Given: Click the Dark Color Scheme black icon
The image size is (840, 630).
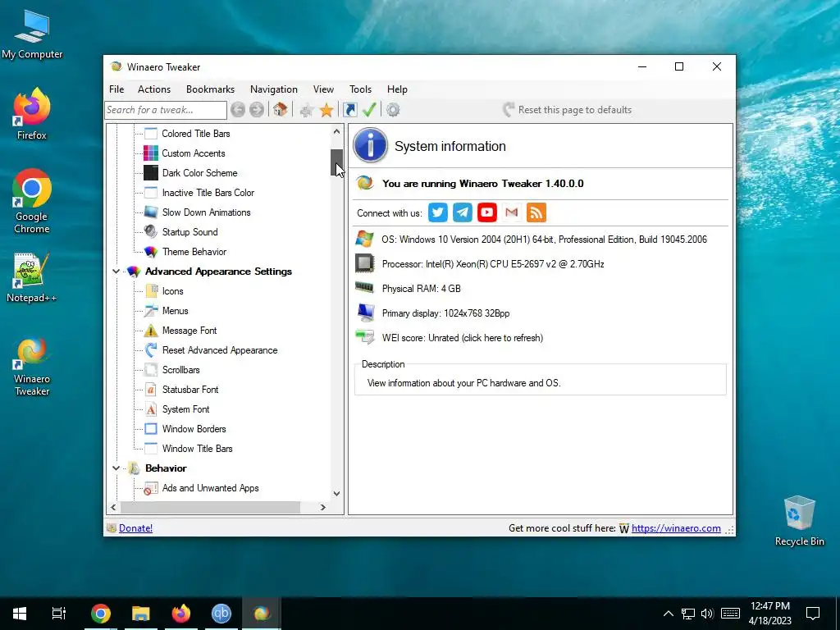Looking at the screenshot, I should click(151, 173).
